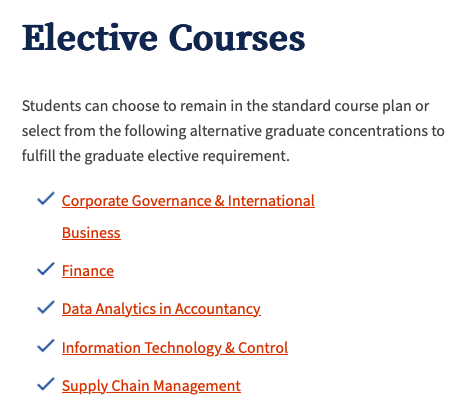Screen dimensions: 471x413
Task: Click the word Courses in the heading
Action: 237,37
